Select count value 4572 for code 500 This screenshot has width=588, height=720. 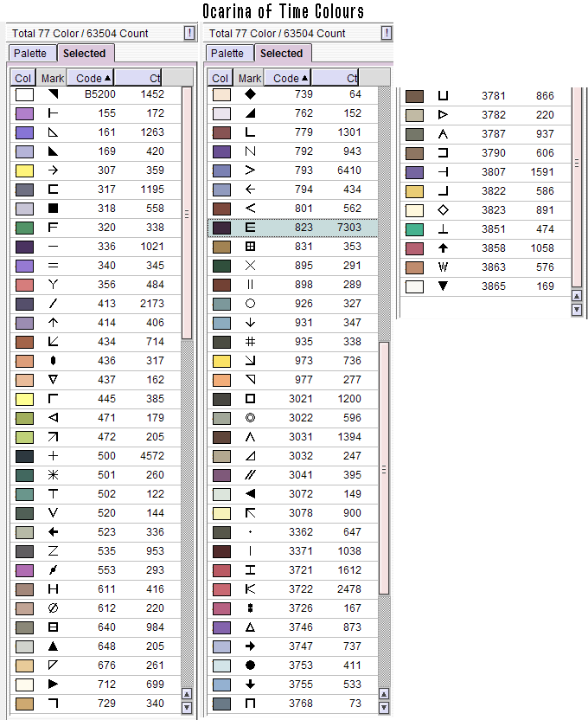pyautogui.click(x=152, y=456)
